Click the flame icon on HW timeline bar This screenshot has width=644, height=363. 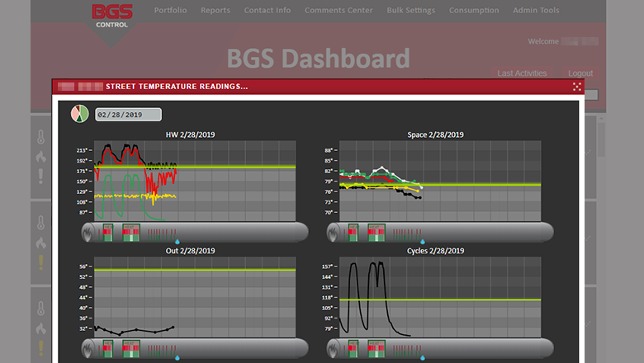(x=87, y=233)
